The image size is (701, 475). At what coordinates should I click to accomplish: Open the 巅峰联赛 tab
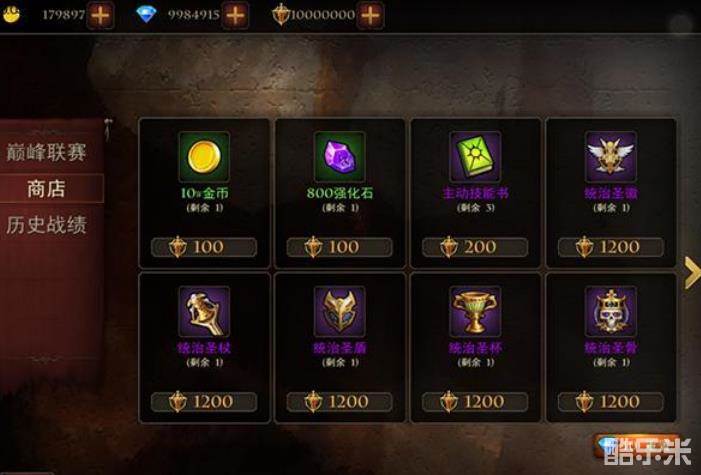(46, 153)
